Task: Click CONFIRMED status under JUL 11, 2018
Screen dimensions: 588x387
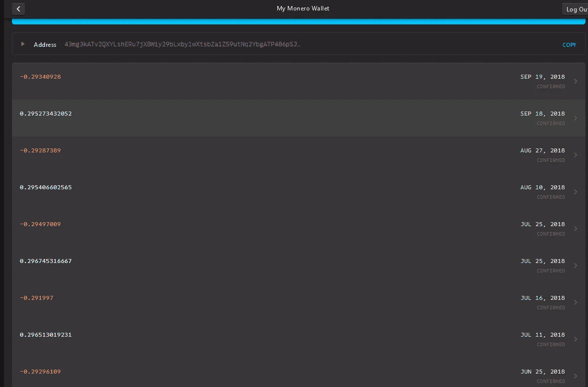Action: [x=551, y=345]
